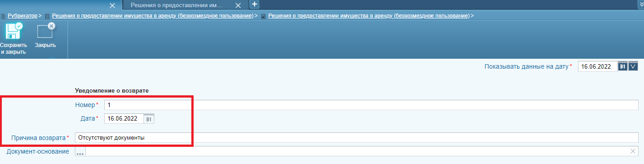
Task: Click the Дата input containing 16.06.2022
Action: (124, 118)
